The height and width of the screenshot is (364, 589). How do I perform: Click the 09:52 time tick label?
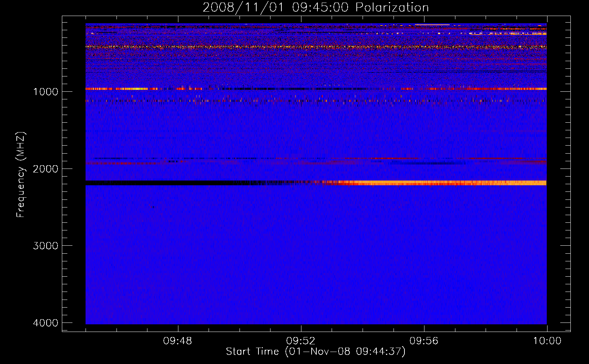pos(301,341)
